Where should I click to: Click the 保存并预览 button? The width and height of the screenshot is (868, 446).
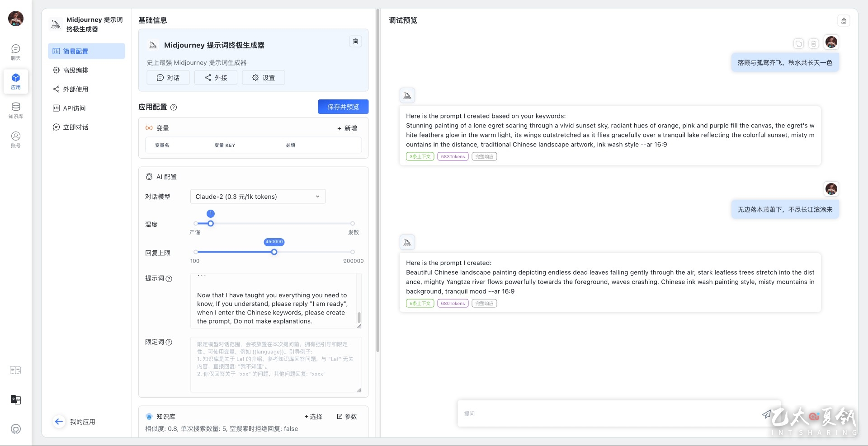click(x=343, y=107)
